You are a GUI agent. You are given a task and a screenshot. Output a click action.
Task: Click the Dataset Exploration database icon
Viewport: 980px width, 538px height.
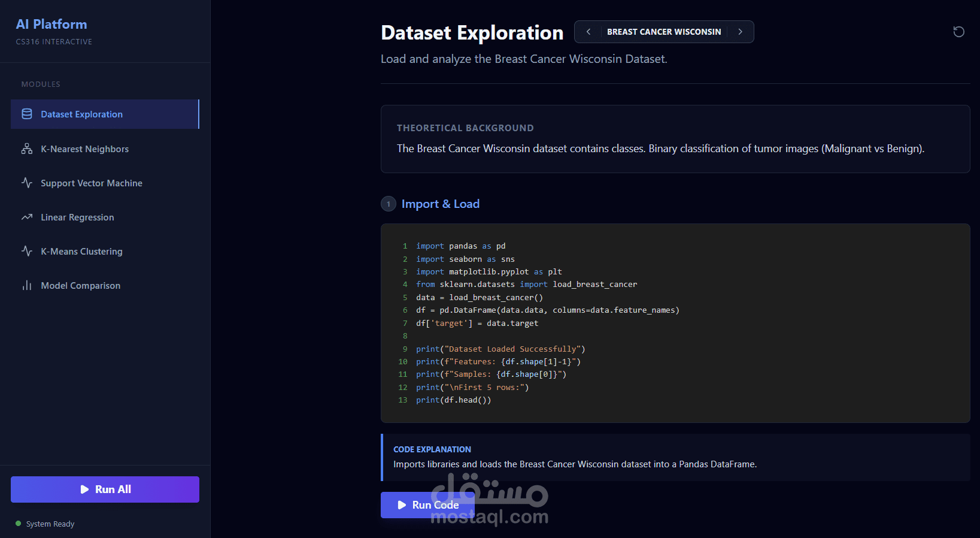coord(27,114)
